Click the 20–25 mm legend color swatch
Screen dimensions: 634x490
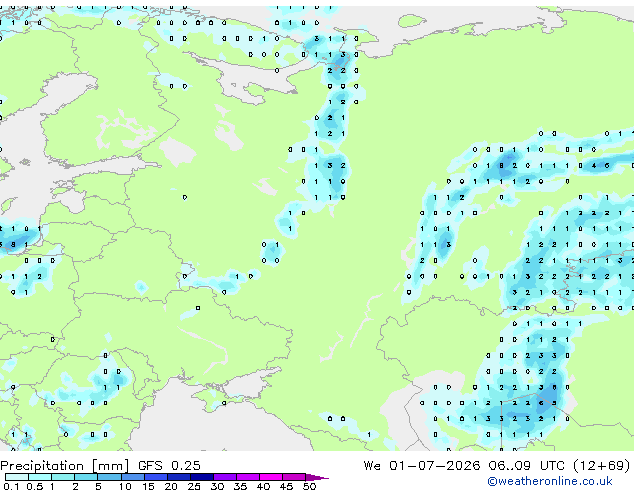click(x=179, y=477)
